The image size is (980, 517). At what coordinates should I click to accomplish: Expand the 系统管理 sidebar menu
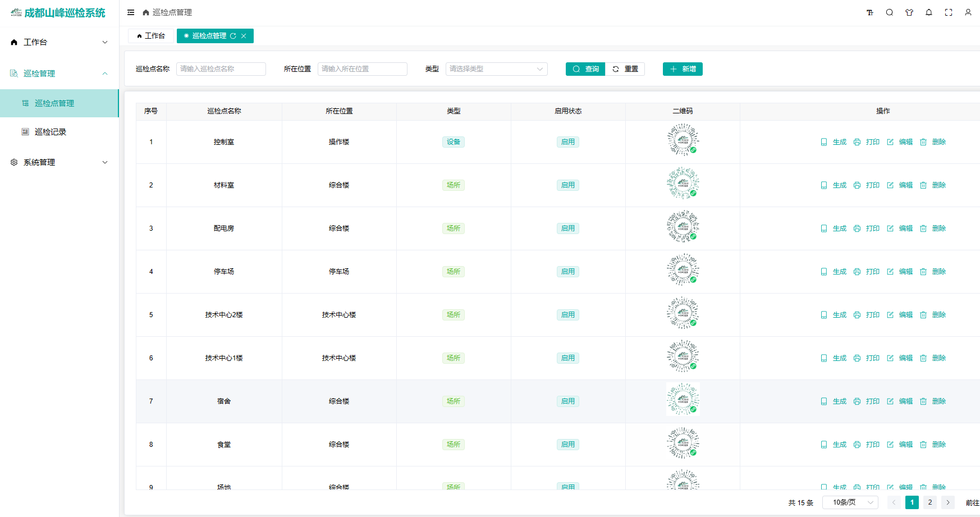59,162
